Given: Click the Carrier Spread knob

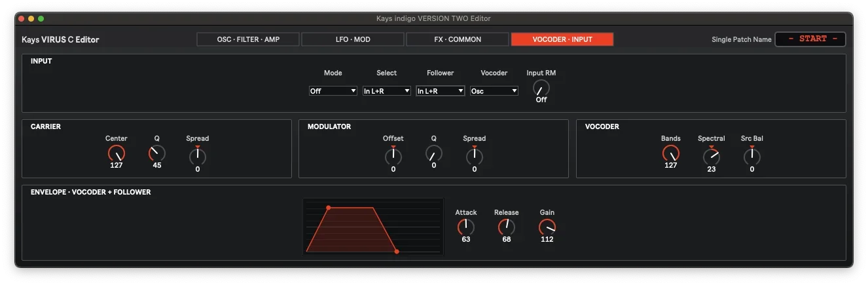Looking at the screenshot, I should point(198,156).
